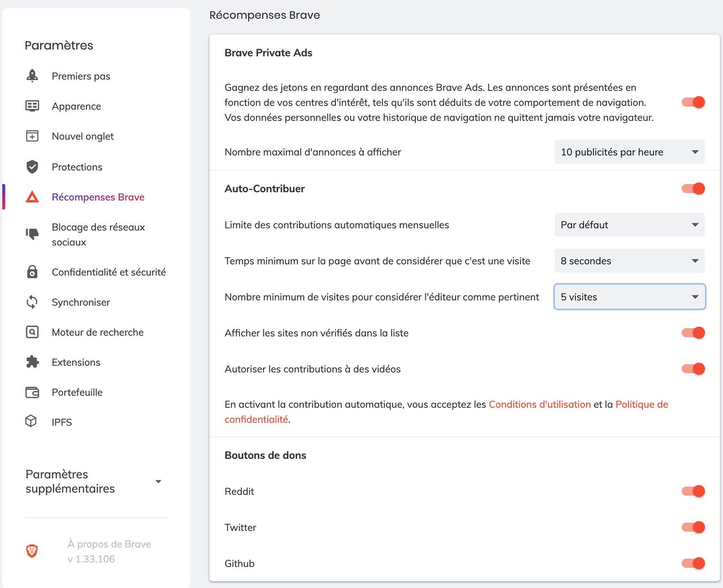Select Nouvel onglet in sidebar

point(83,136)
